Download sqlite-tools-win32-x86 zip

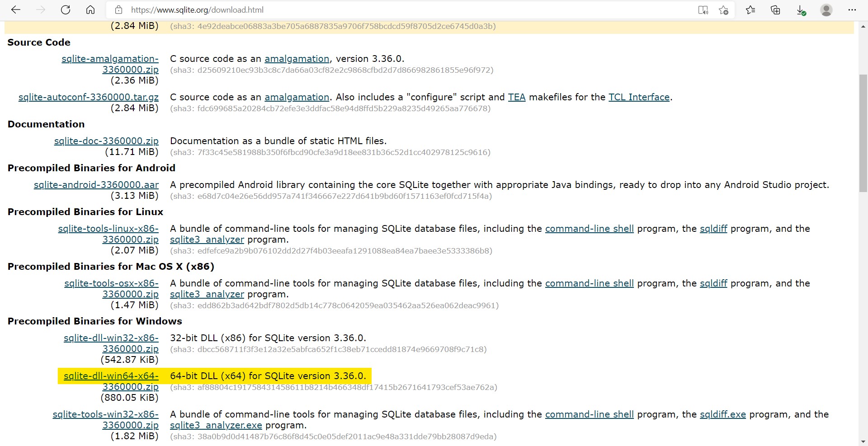(x=106, y=420)
